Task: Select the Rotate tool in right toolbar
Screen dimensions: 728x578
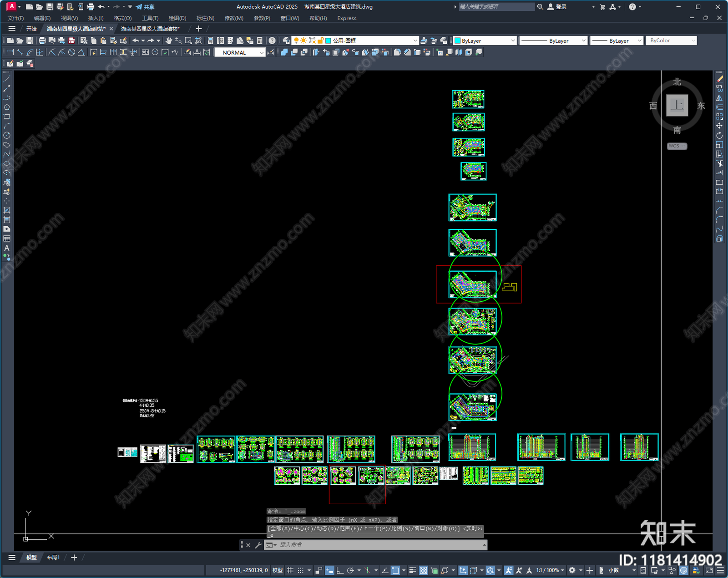Action: (x=719, y=135)
